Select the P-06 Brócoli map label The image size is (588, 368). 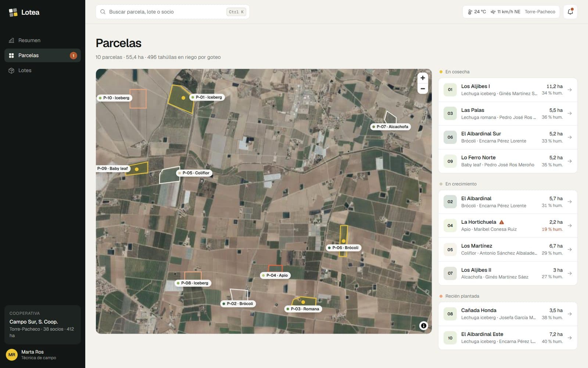(x=343, y=248)
